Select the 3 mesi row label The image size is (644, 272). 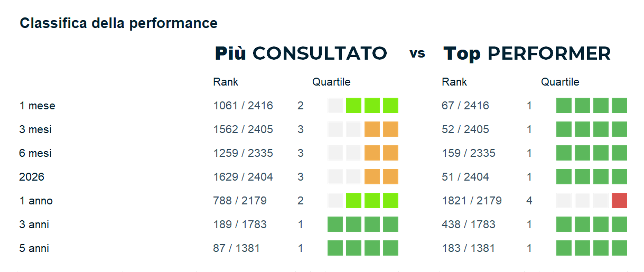click(x=35, y=129)
